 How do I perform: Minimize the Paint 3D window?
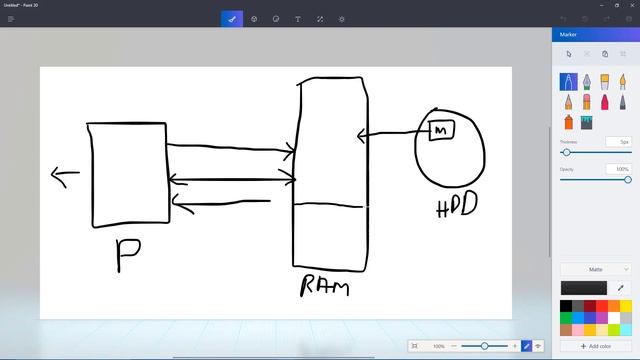click(x=602, y=5)
